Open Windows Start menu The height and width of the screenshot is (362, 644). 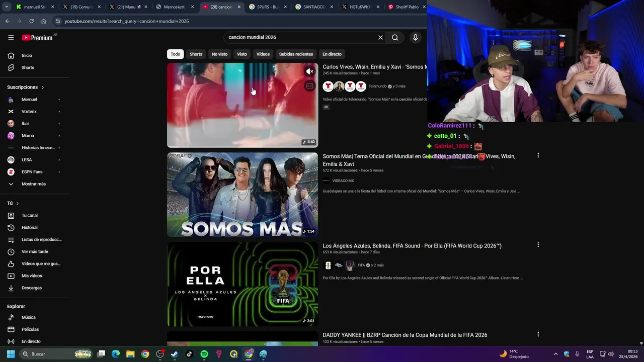click(x=11, y=354)
